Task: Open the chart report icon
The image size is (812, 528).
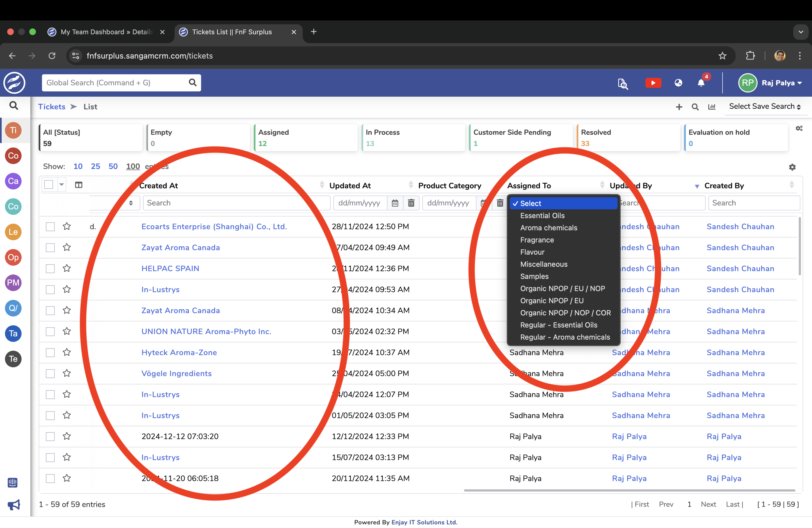Action: 712,107
